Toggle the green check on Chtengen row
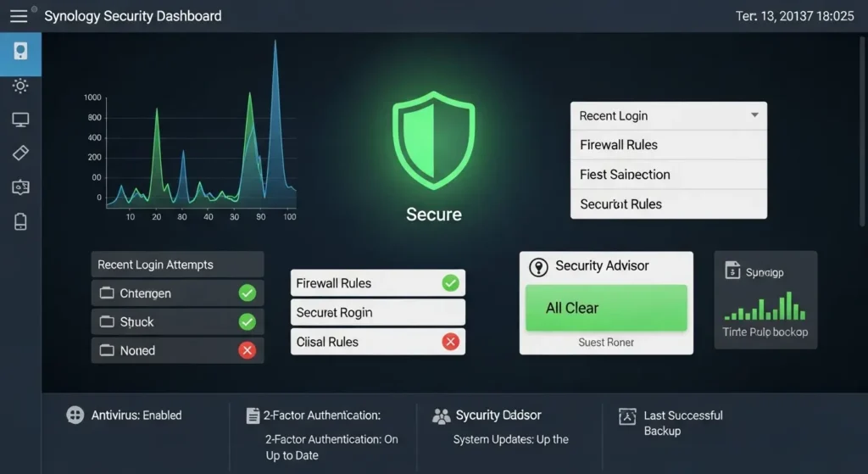The image size is (868, 474). tap(248, 293)
